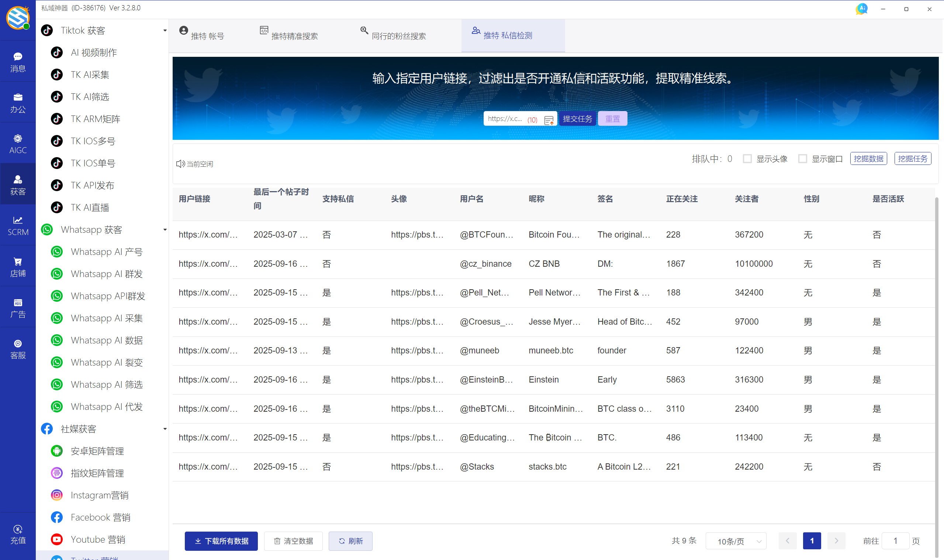The width and height of the screenshot is (944, 560).
Task: Click 下载所有数据 to download all data
Action: point(221,541)
